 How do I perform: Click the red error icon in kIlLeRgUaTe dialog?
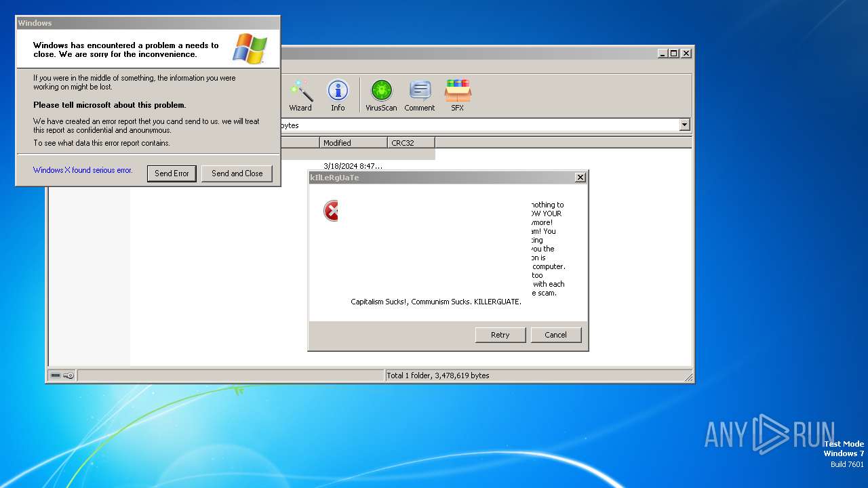(x=331, y=211)
